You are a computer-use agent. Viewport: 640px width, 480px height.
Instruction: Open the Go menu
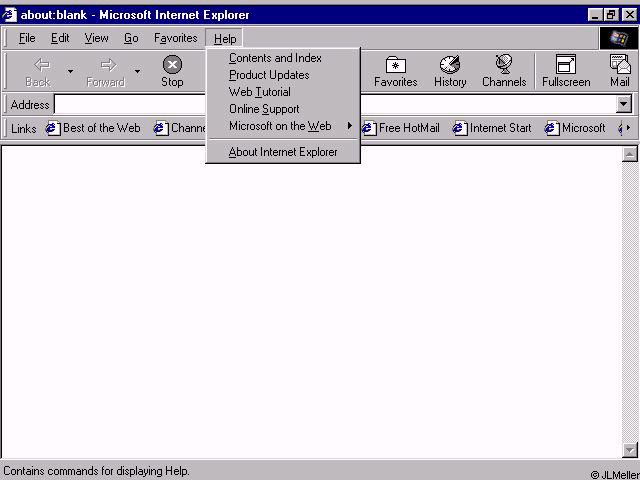131,38
